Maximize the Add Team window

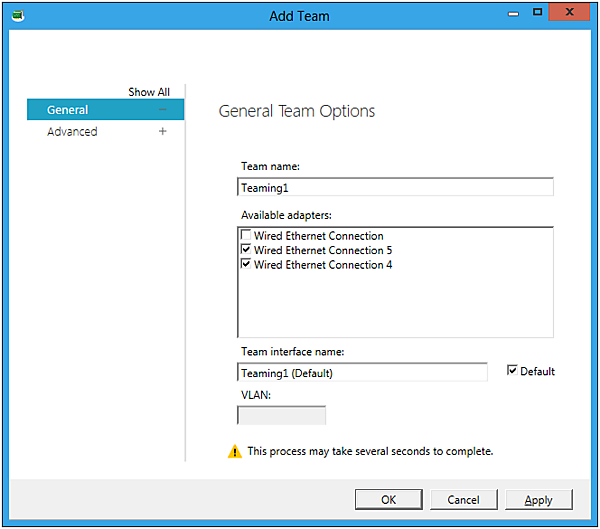tap(537, 13)
